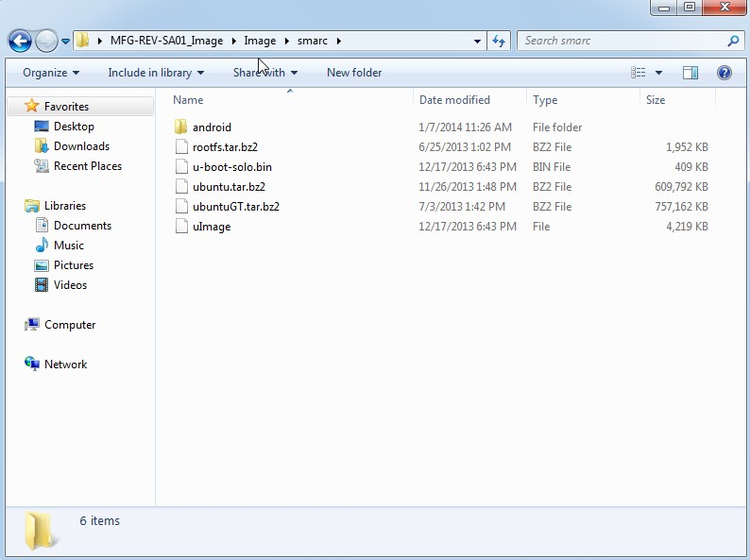Viewport: 750px width, 560px height.
Task: Open Desktop in Favorites
Action: tap(74, 127)
